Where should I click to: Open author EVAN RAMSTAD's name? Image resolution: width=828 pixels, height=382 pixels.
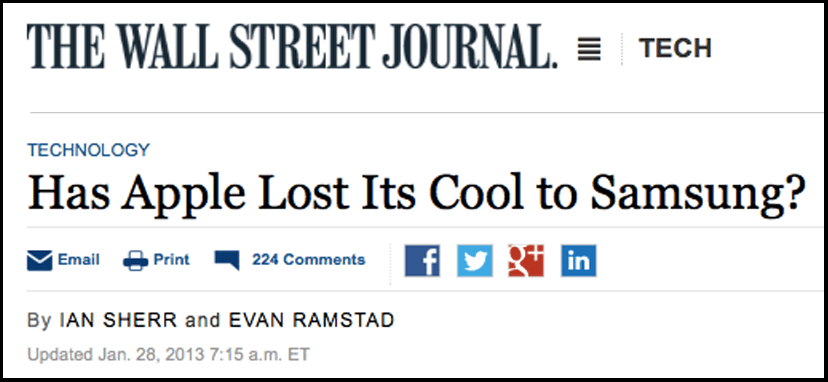coord(312,320)
